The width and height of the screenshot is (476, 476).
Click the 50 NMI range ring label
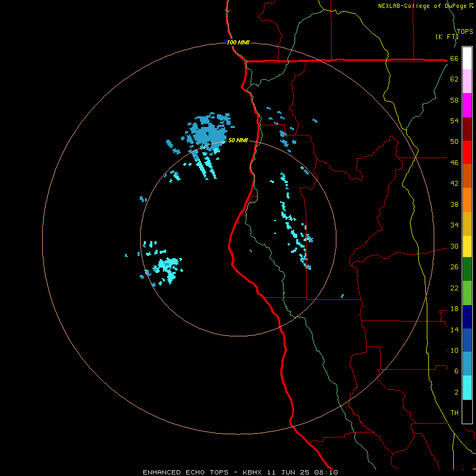click(238, 140)
